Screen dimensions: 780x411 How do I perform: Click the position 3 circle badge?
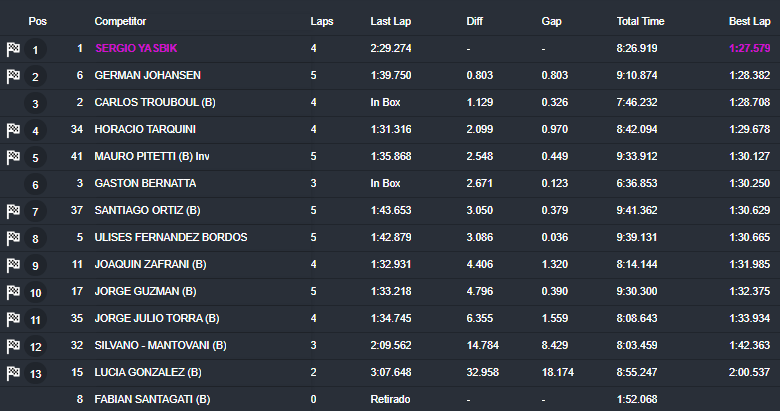coord(36,103)
